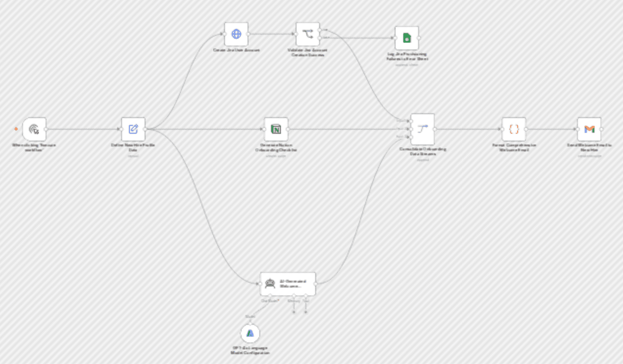Open the Create Jira User Account HTTP node
This screenshot has width=623, height=364.
(x=236, y=34)
